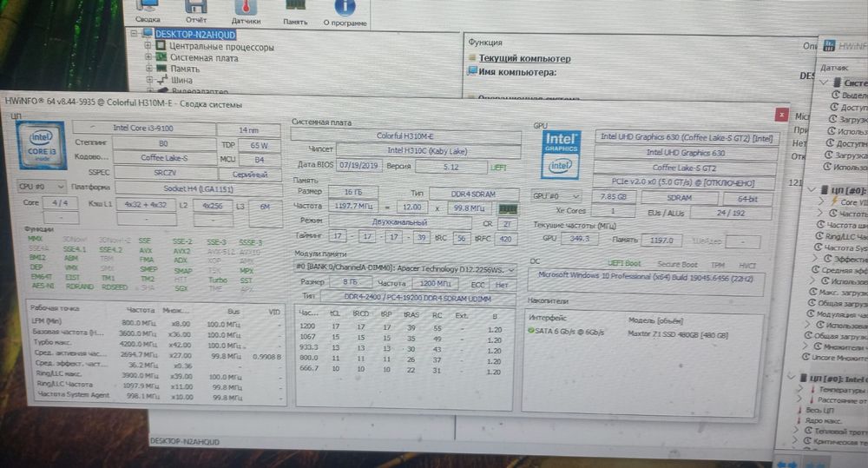Click the Coffee Lake-S codename field
This screenshot has height=468, width=868.
point(164,158)
